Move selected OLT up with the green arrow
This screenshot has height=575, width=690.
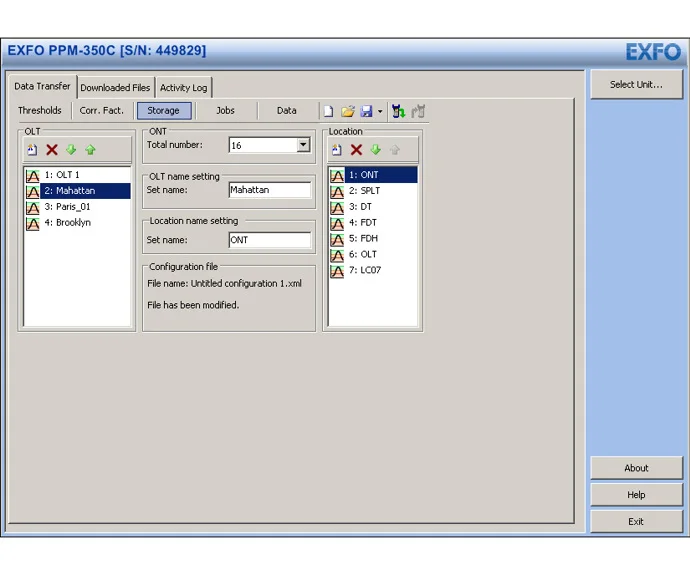(x=90, y=150)
